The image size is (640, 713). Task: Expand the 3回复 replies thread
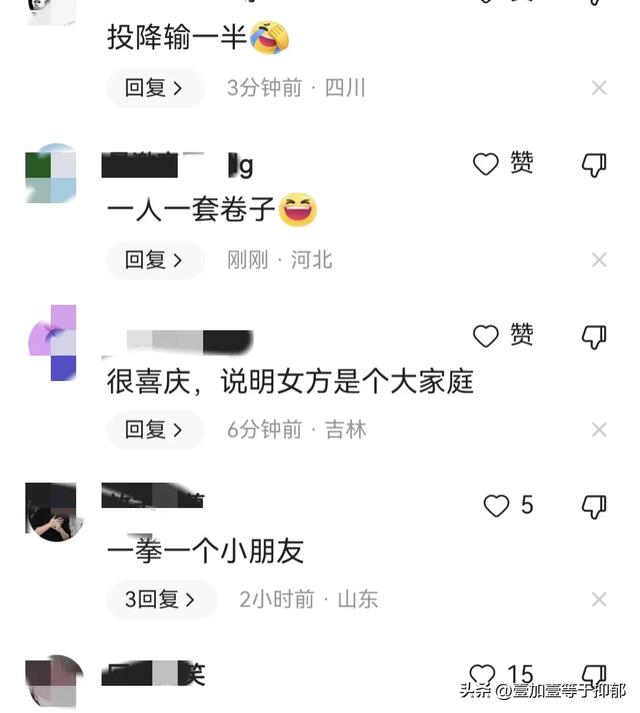click(x=161, y=599)
